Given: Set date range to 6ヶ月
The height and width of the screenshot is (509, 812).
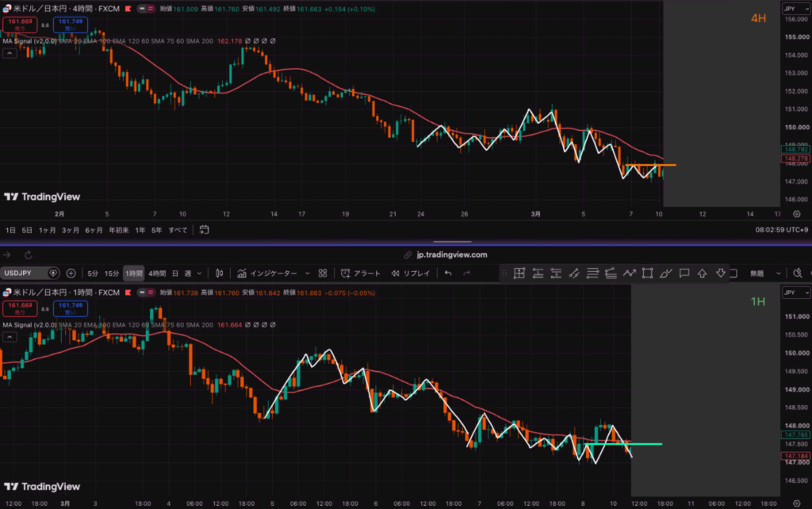Looking at the screenshot, I should [94, 230].
